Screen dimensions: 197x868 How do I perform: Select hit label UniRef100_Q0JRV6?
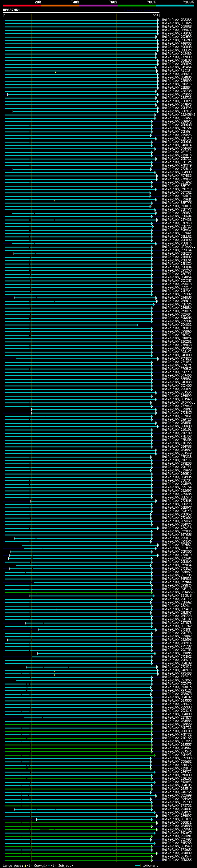click(x=177, y=104)
